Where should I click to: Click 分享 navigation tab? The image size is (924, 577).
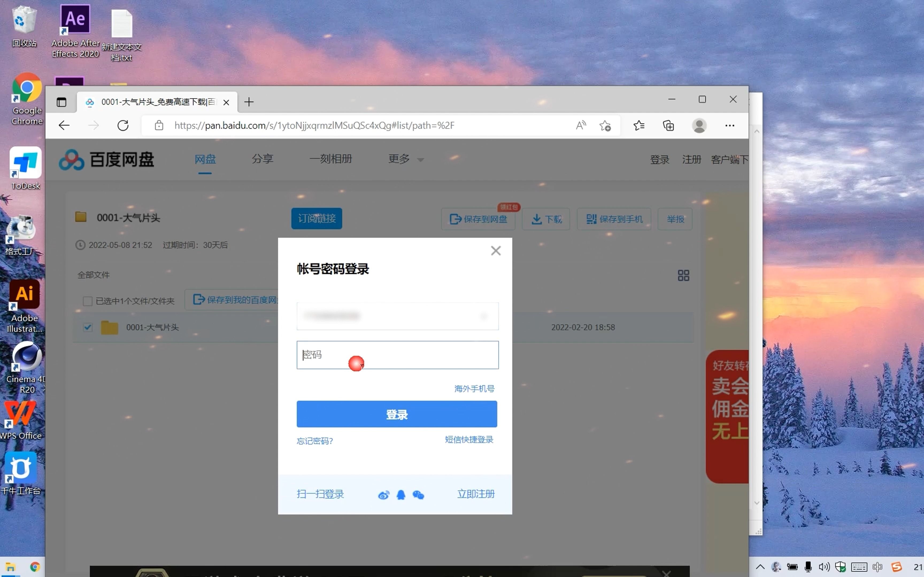[263, 159]
